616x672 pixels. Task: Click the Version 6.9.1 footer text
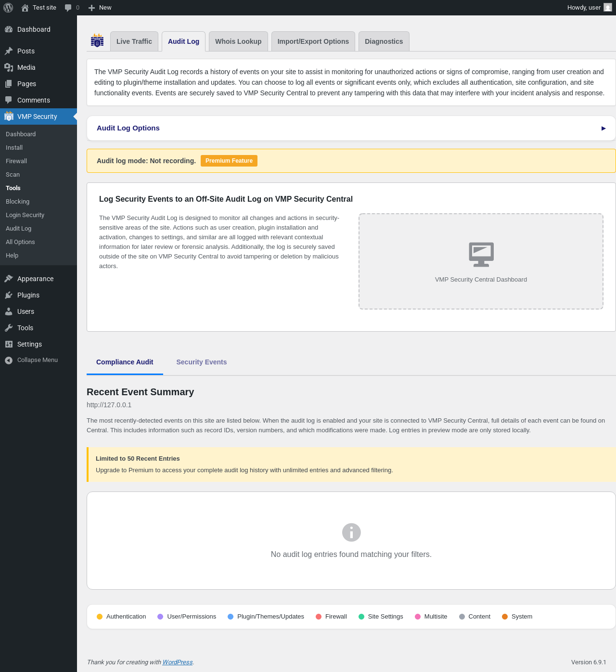[589, 662]
